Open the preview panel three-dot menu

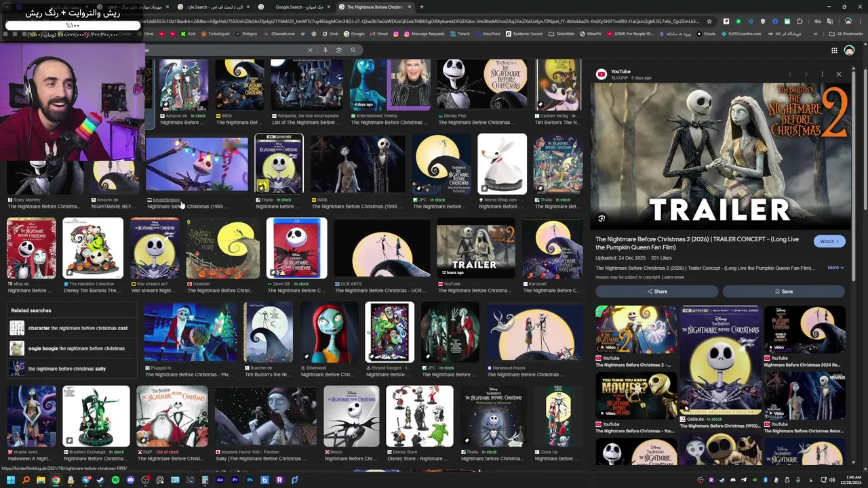click(x=823, y=75)
